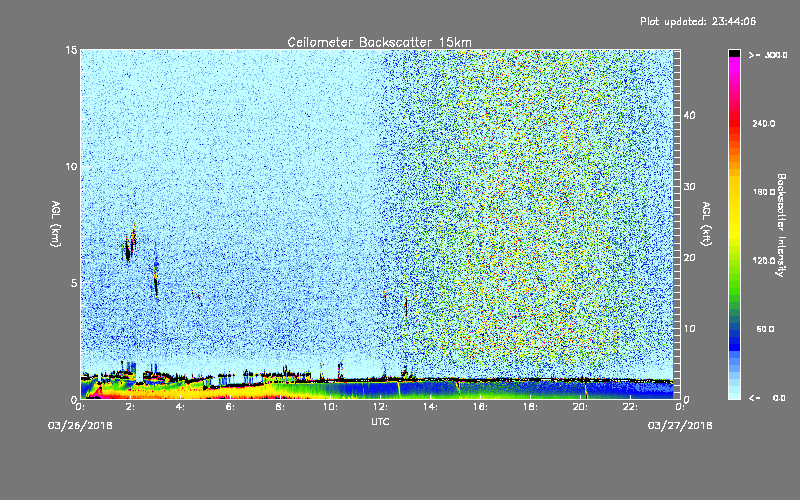Click the "AGL (kft)" axis label
Image resolution: width=800 pixels, height=500 pixels.
click(x=707, y=224)
